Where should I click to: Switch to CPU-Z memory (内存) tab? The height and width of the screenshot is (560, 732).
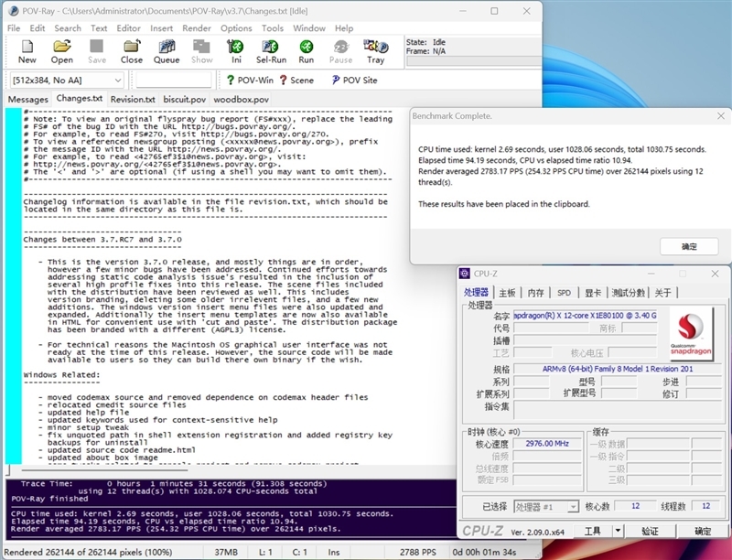pos(535,293)
